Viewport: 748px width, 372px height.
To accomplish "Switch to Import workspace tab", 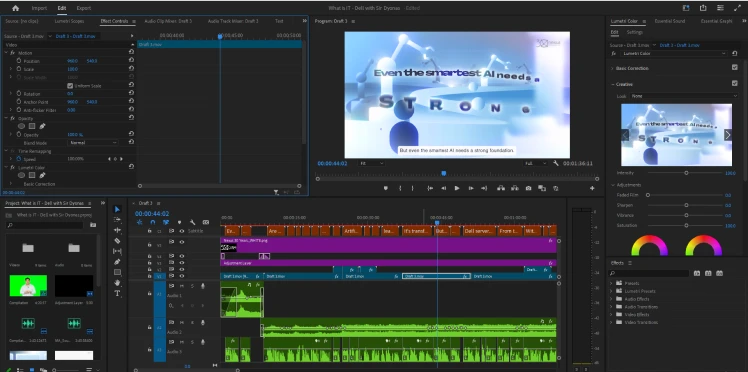I will [x=39, y=8].
